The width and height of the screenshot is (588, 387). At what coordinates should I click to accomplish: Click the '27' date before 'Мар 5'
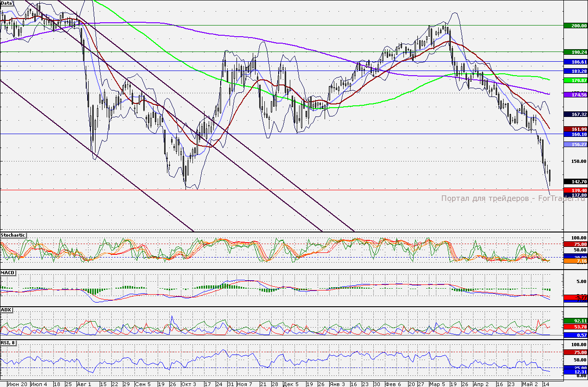pyautogui.click(x=421, y=384)
